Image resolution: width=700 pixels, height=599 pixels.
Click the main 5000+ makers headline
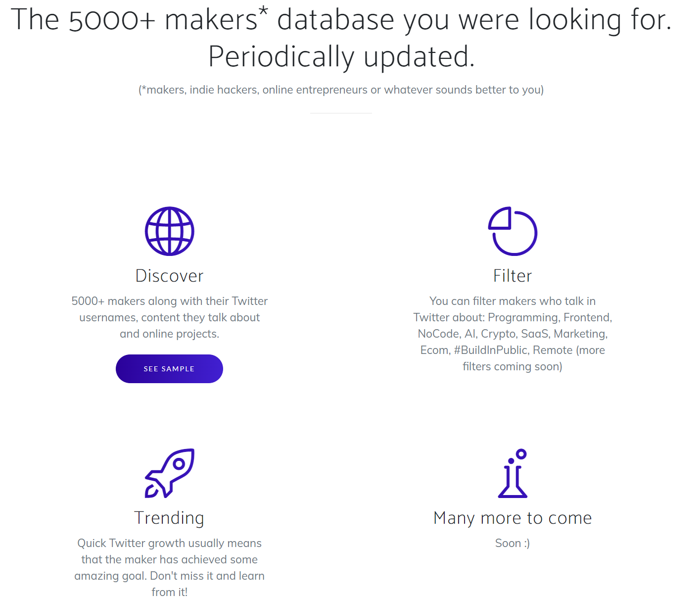(341, 20)
